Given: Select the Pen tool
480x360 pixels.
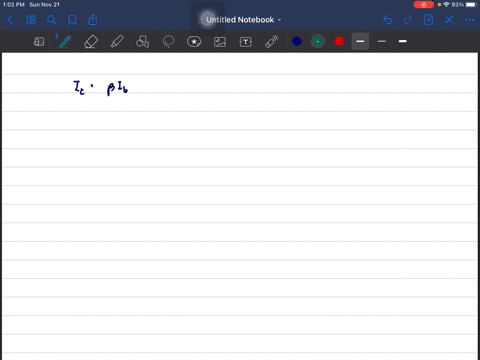Looking at the screenshot, I should click(64, 42).
